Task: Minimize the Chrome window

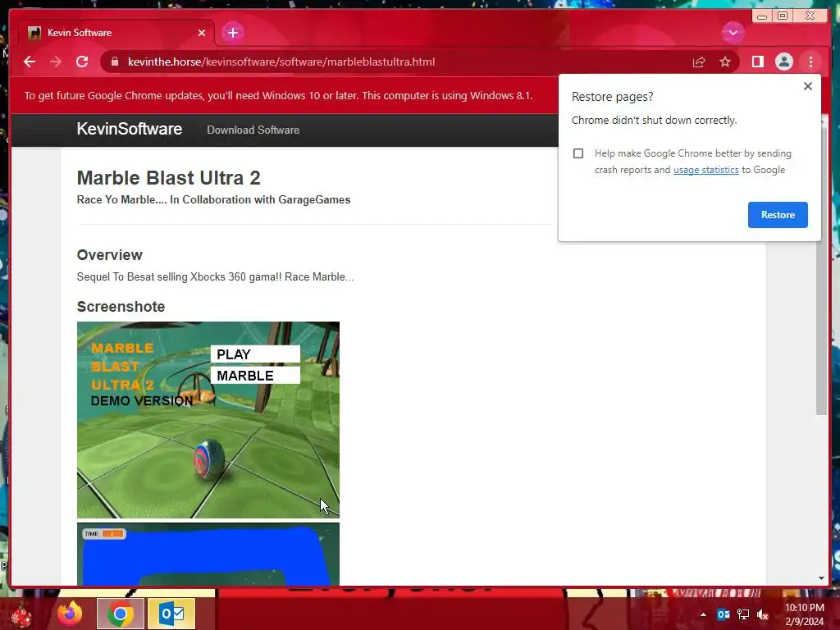Action: coord(762,16)
